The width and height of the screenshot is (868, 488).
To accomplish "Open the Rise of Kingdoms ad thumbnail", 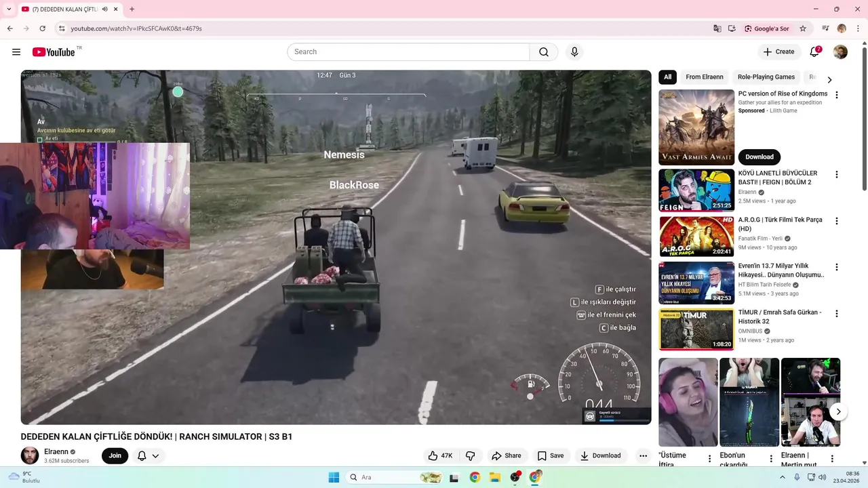I will [696, 127].
